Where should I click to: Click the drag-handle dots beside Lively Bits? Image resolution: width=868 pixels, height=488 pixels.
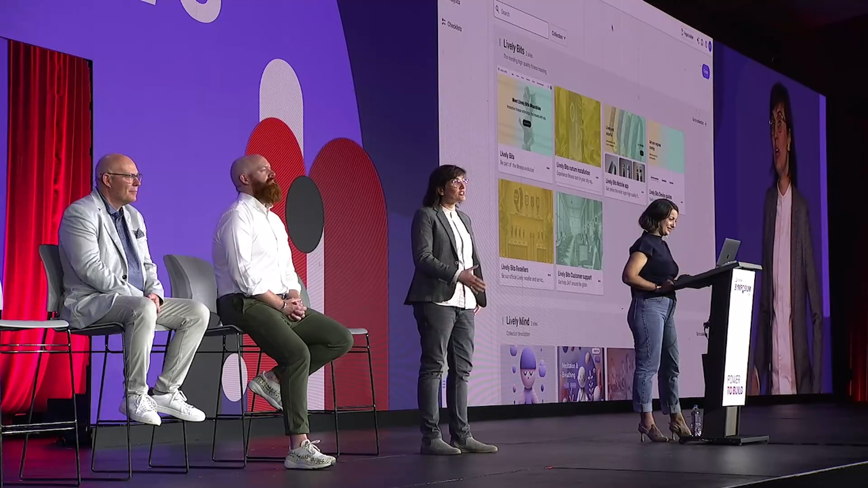500,42
